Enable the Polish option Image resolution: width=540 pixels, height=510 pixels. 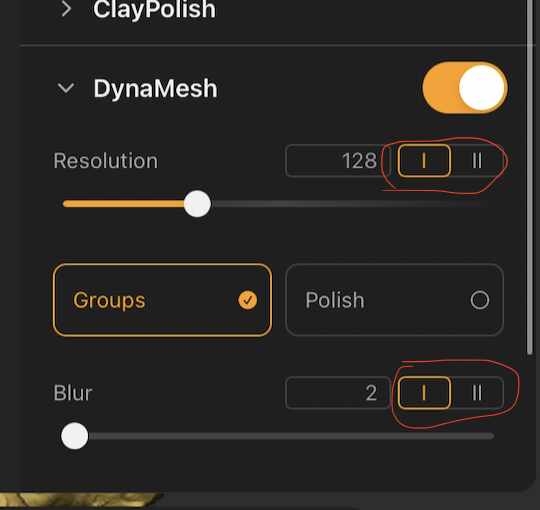(x=395, y=300)
